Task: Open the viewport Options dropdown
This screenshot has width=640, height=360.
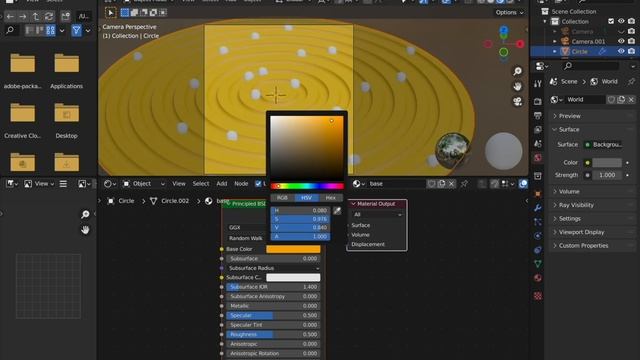Action: [509, 13]
